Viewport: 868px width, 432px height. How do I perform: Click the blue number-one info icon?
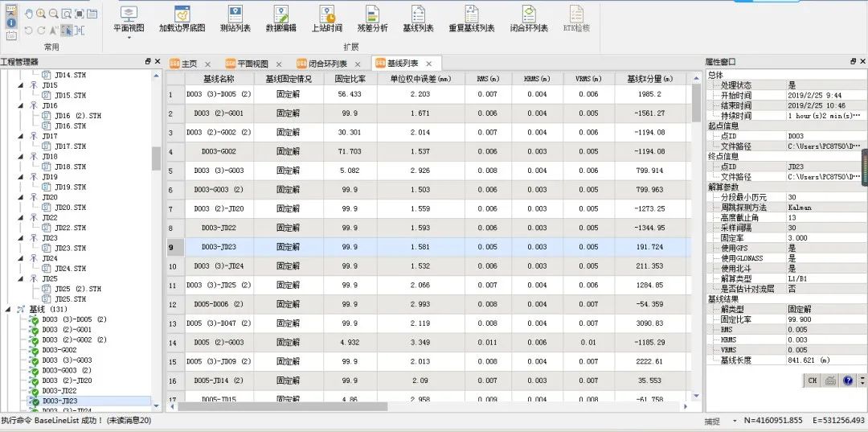(11, 23)
